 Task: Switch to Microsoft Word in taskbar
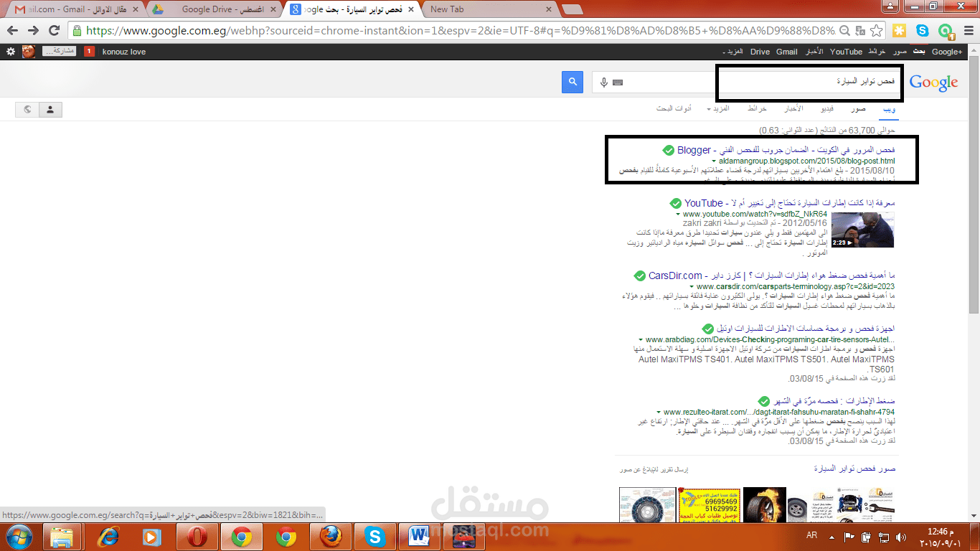coord(418,537)
